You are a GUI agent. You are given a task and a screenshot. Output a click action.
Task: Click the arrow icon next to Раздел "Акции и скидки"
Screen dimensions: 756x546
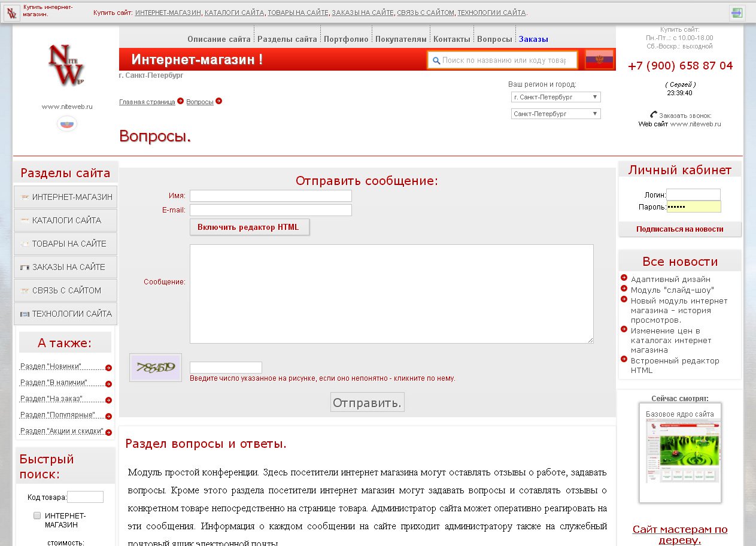[108, 432]
